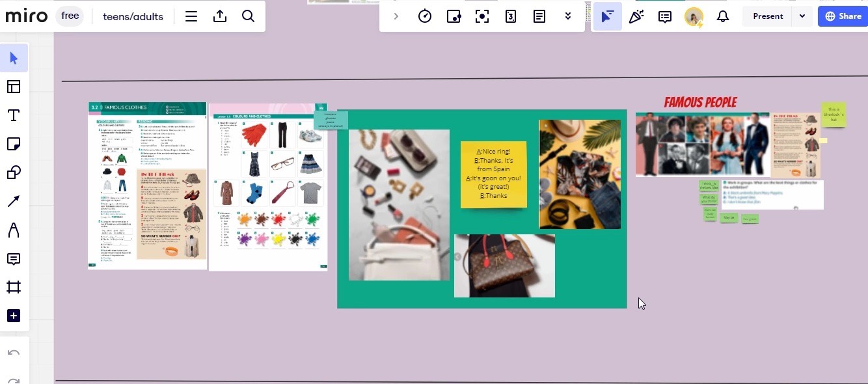This screenshot has height=384, width=868.
Task: Open the Templates tool
Action: tap(14, 87)
